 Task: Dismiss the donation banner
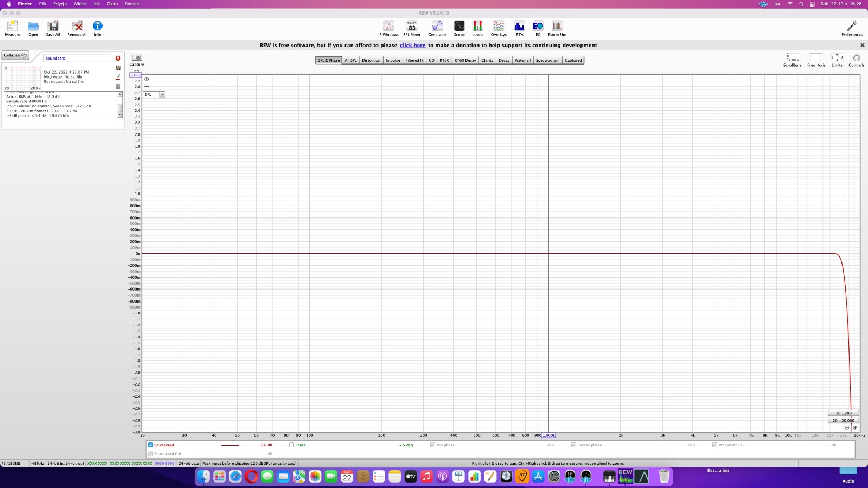(x=862, y=45)
